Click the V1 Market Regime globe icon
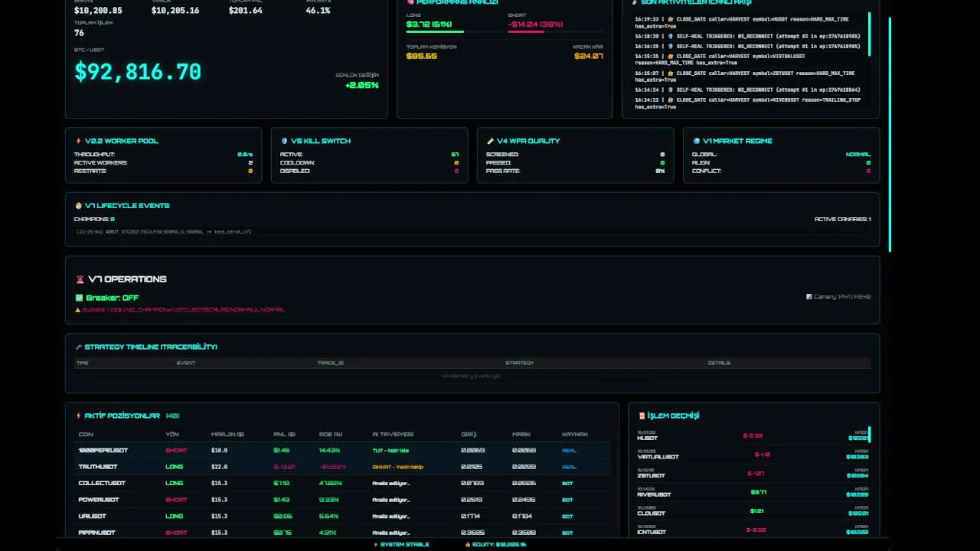This screenshot has height=551, width=980. click(x=696, y=141)
